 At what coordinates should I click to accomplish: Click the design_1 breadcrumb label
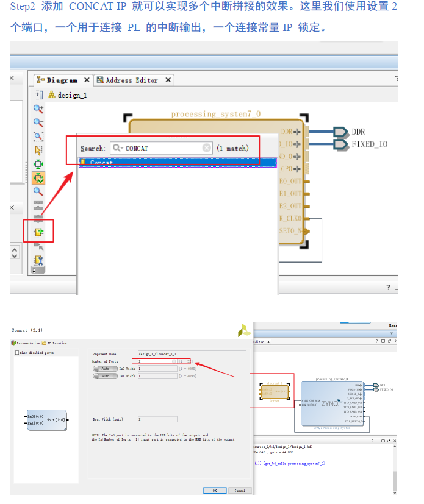point(72,95)
